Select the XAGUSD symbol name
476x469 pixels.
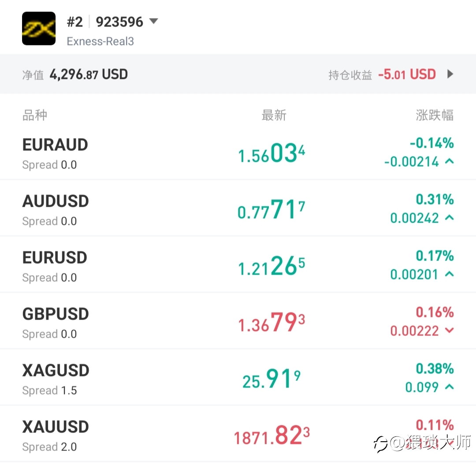(56, 371)
